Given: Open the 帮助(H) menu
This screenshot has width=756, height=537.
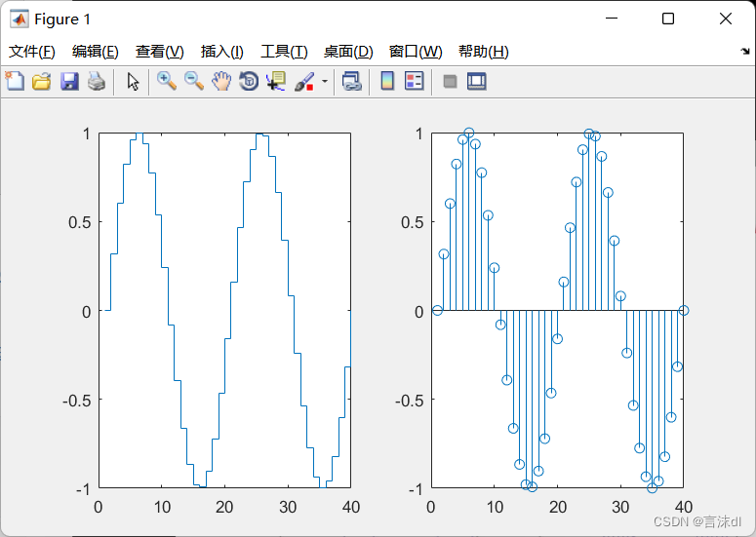Looking at the screenshot, I should [483, 52].
